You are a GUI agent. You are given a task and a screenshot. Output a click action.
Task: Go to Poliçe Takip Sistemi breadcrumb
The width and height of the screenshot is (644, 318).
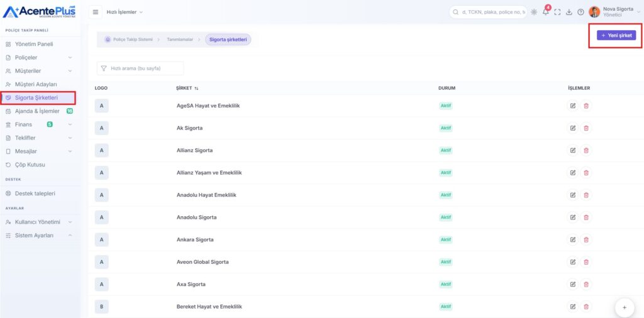click(x=128, y=40)
